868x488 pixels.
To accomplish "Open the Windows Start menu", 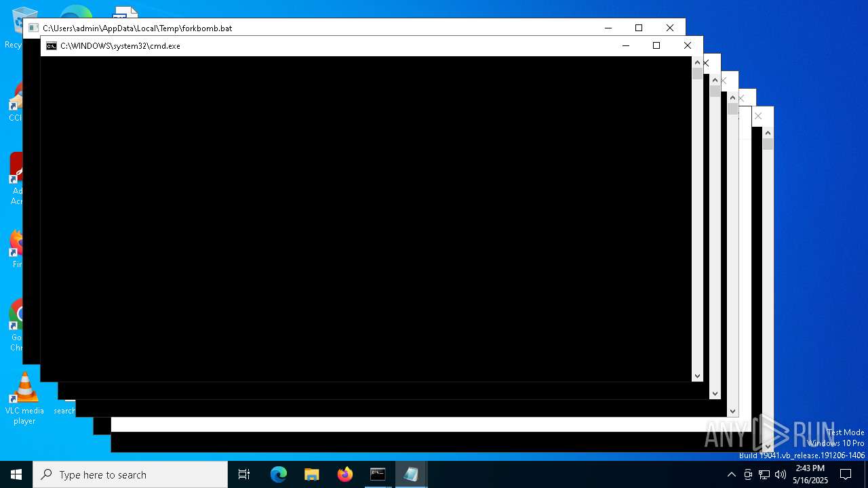I will [x=16, y=474].
